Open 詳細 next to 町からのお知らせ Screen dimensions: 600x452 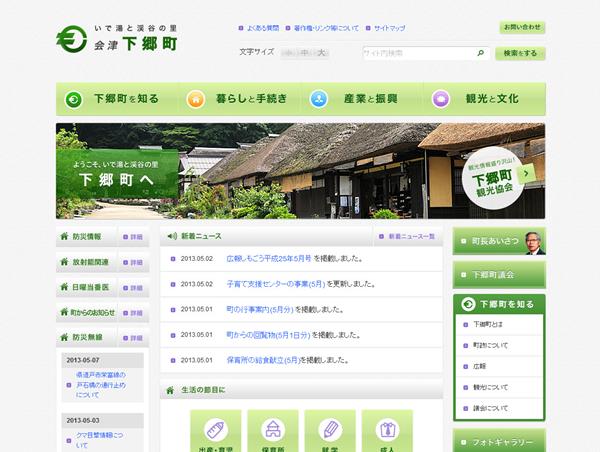pos(133,313)
